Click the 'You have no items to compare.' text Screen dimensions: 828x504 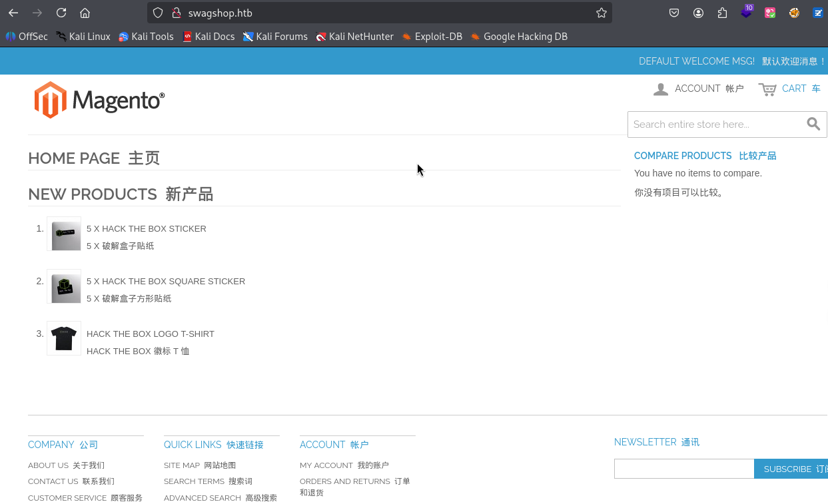(698, 173)
